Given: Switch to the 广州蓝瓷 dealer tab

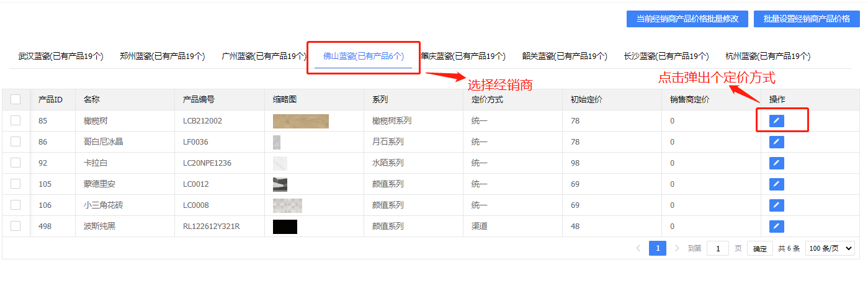Looking at the screenshot, I should point(264,56).
